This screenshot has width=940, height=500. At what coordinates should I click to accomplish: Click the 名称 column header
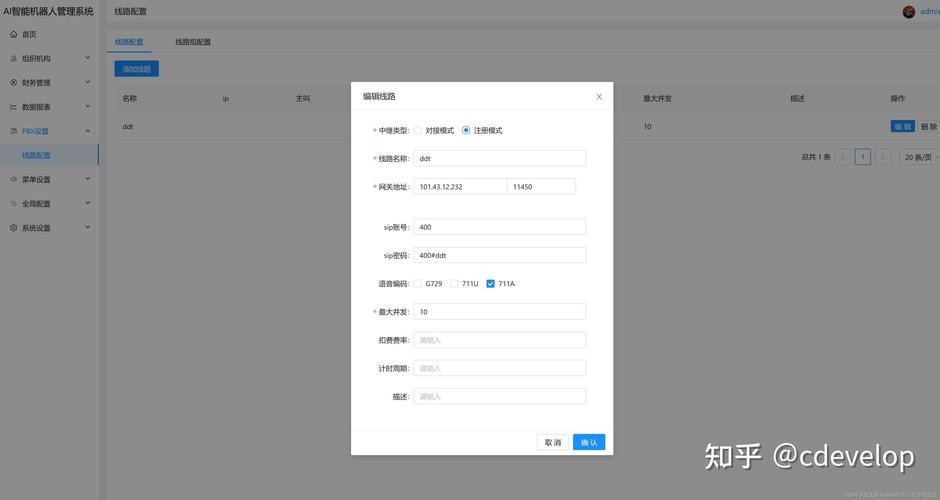pyautogui.click(x=129, y=98)
